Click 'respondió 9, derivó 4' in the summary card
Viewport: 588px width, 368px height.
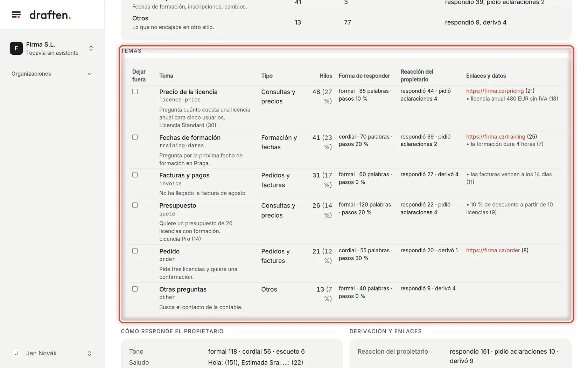[x=476, y=22]
